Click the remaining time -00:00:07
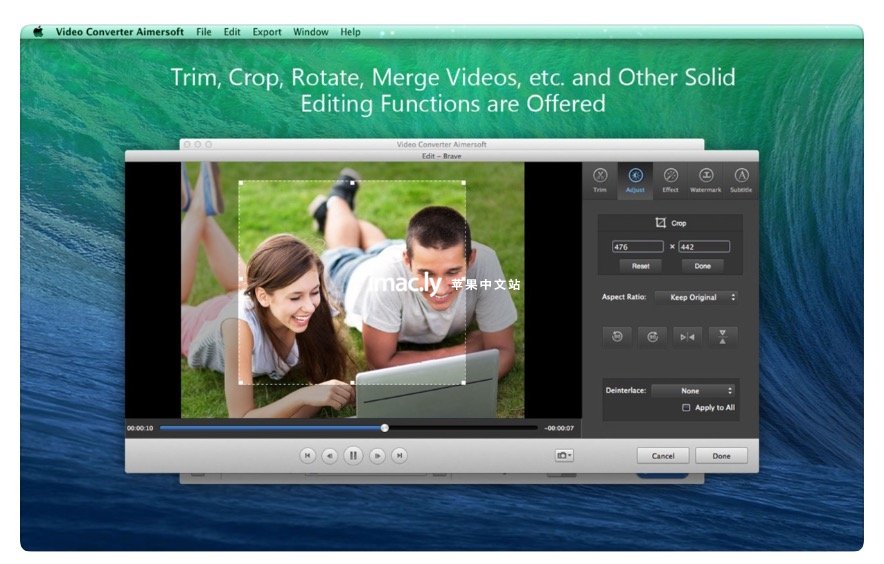 559,428
